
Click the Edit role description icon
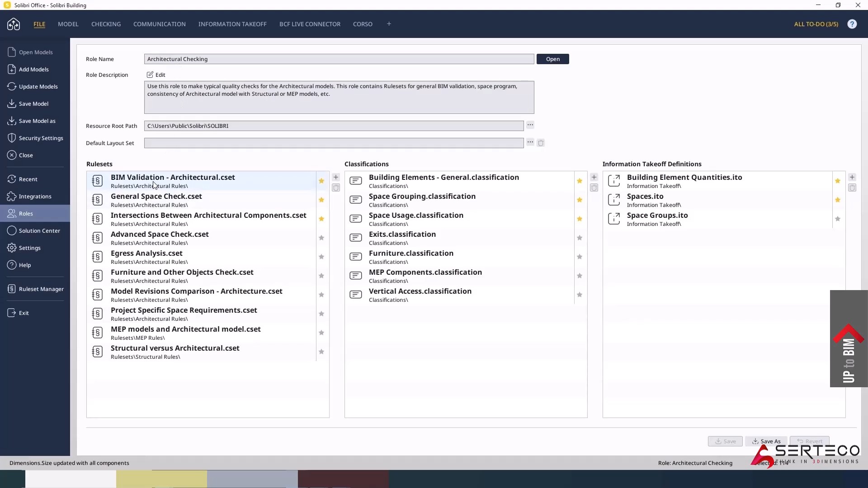click(150, 75)
